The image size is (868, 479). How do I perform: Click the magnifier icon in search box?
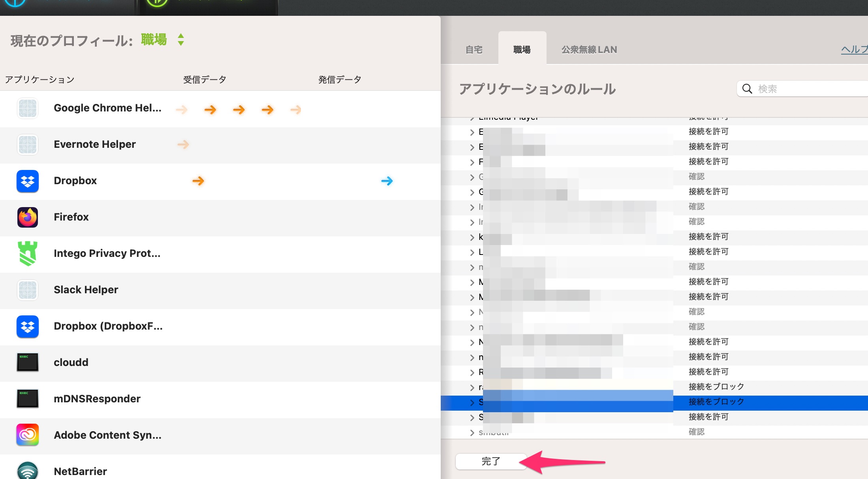coord(747,89)
